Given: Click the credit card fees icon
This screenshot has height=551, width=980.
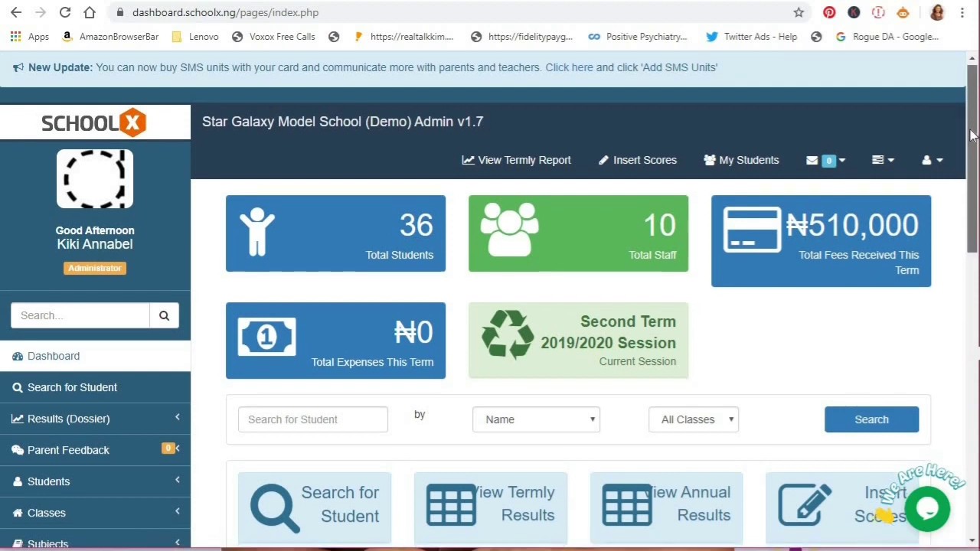Looking at the screenshot, I should tap(751, 230).
